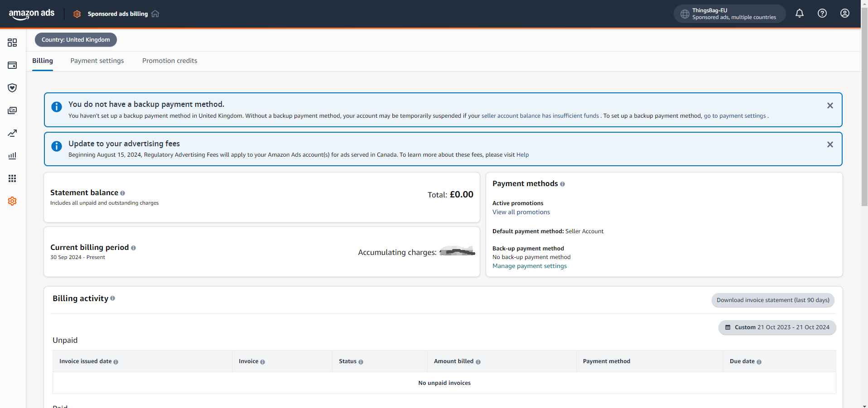
Task: Open the sidebar trending arrow icon
Action: tap(12, 133)
